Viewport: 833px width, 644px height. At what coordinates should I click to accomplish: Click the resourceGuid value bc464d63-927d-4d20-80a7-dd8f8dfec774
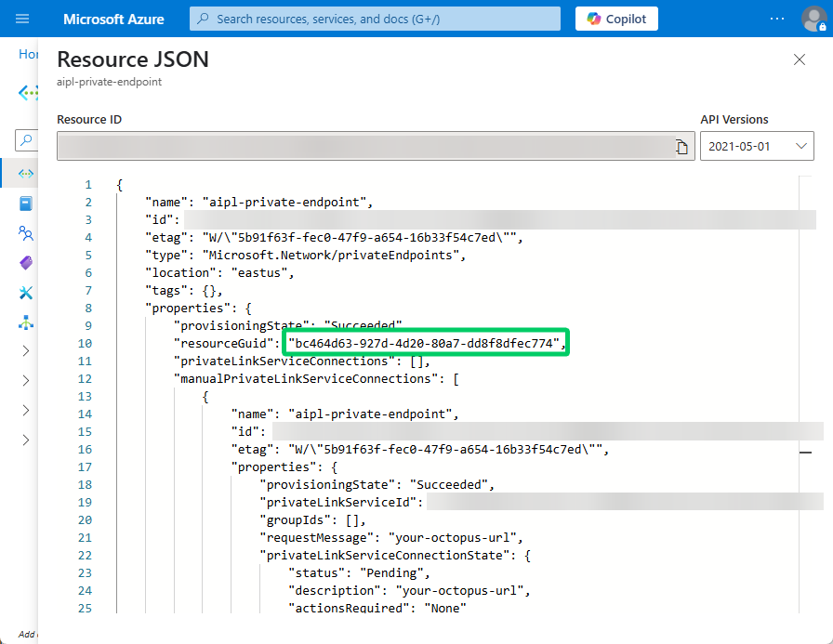pyautogui.click(x=425, y=344)
